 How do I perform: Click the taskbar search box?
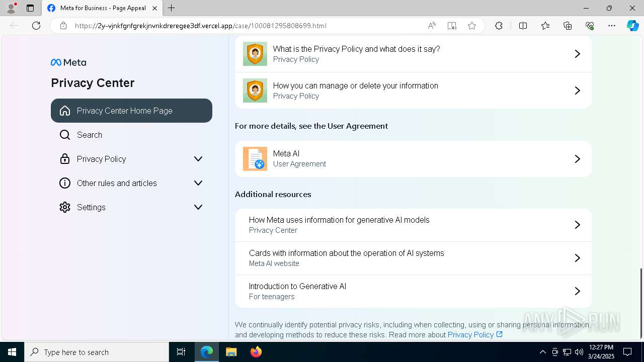(x=97, y=352)
